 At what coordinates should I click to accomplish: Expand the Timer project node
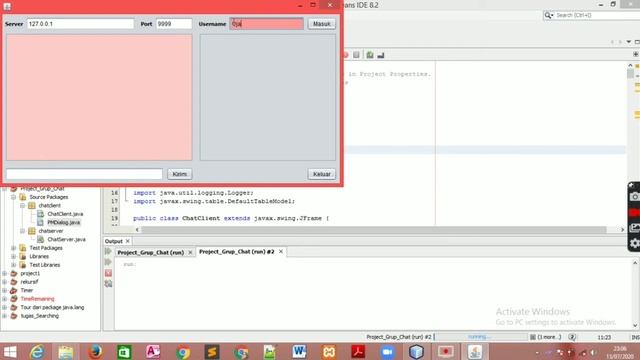(4, 291)
